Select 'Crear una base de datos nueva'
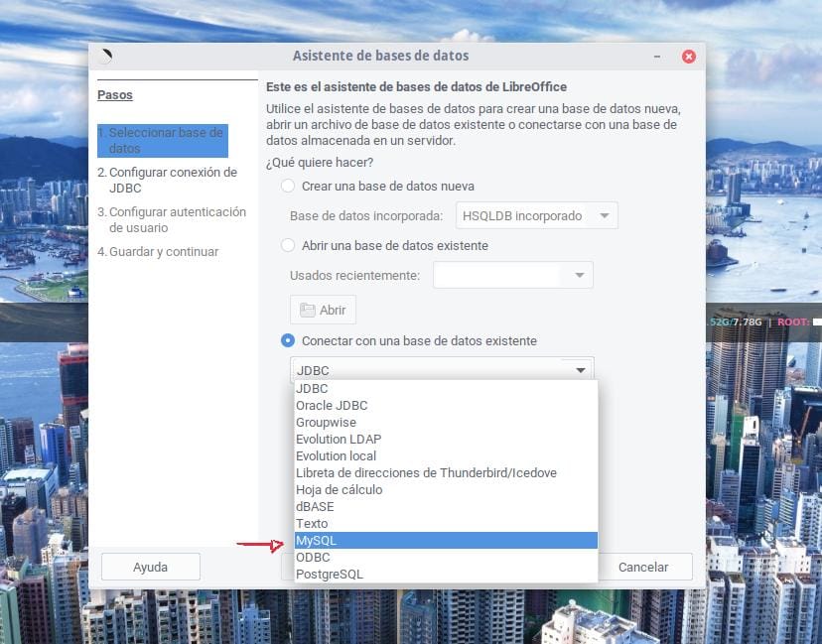 coord(288,186)
